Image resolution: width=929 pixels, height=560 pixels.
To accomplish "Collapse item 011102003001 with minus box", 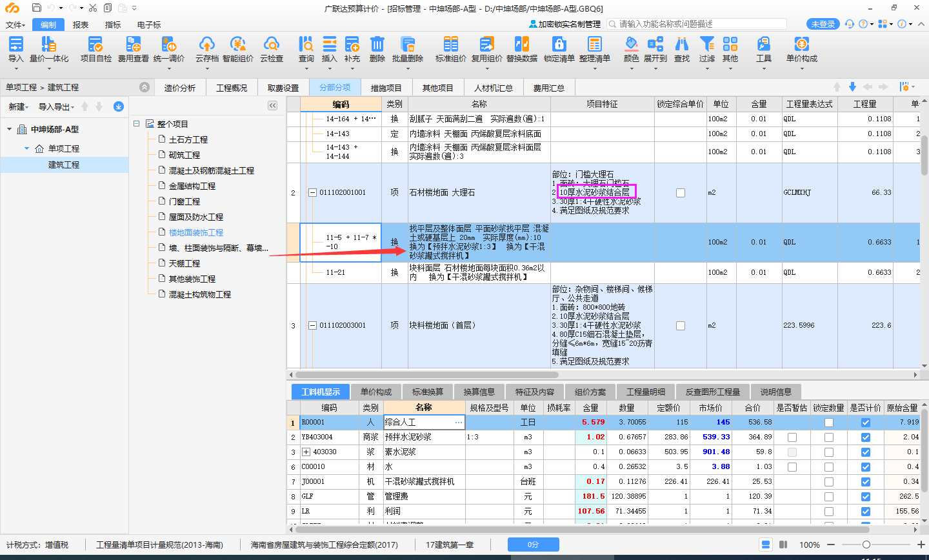I will click(x=313, y=325).
